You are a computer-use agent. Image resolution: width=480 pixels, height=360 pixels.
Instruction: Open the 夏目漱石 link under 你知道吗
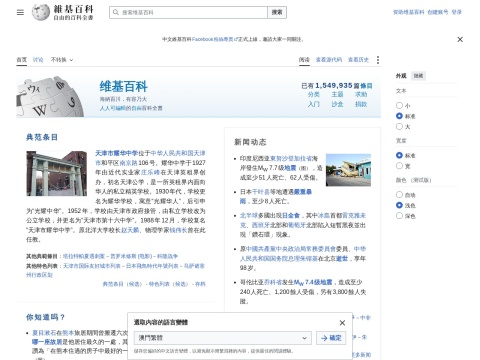pos(44,333)
